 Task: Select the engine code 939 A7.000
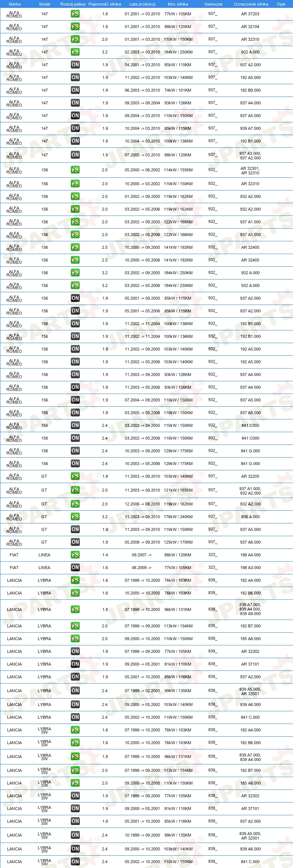[250, 128]
